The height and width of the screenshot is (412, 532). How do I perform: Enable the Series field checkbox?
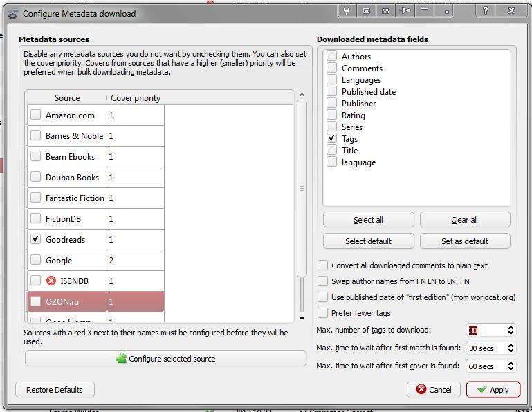pos(332,127)
